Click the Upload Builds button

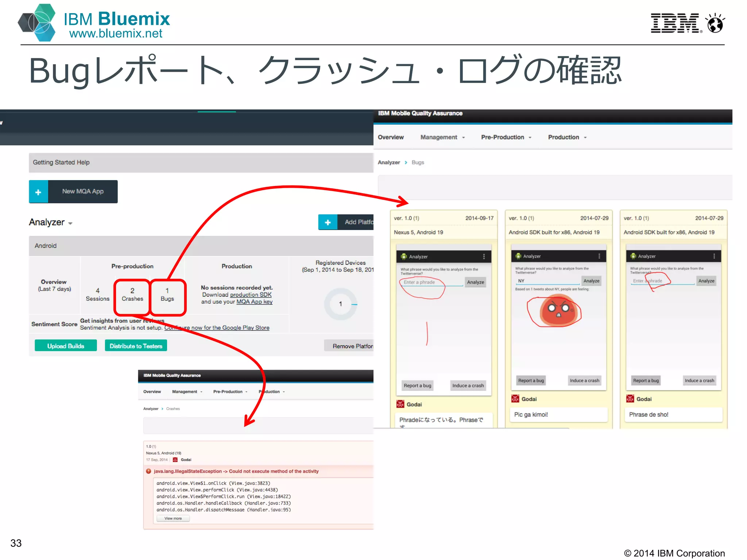[66, 346]
